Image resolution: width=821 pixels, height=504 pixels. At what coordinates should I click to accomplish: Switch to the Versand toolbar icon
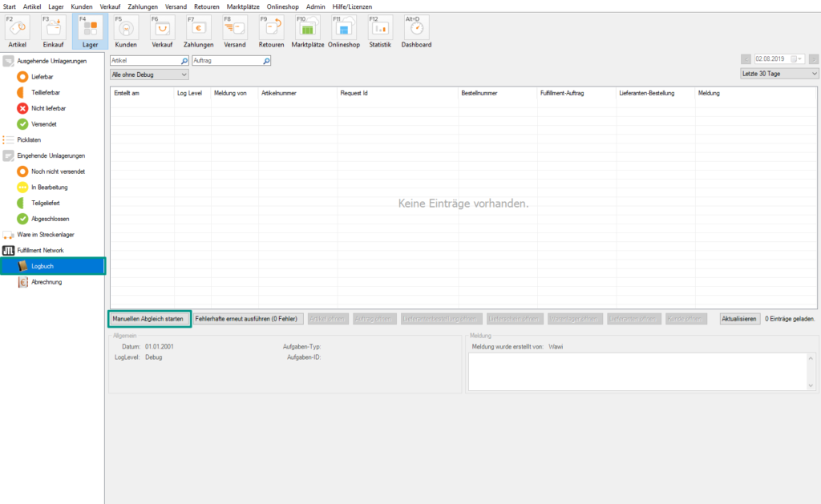(235, 30)
